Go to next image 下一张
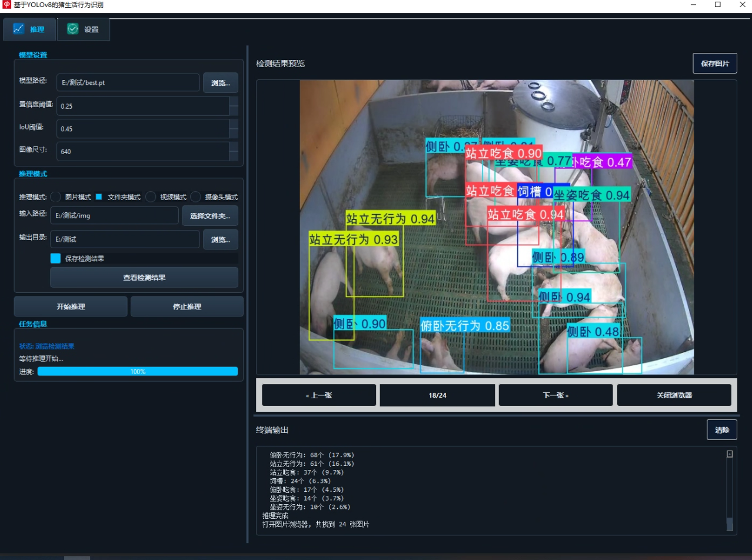The height and width of the screenshot is (560, 752). pyautogui.click(x=555, y=395)
